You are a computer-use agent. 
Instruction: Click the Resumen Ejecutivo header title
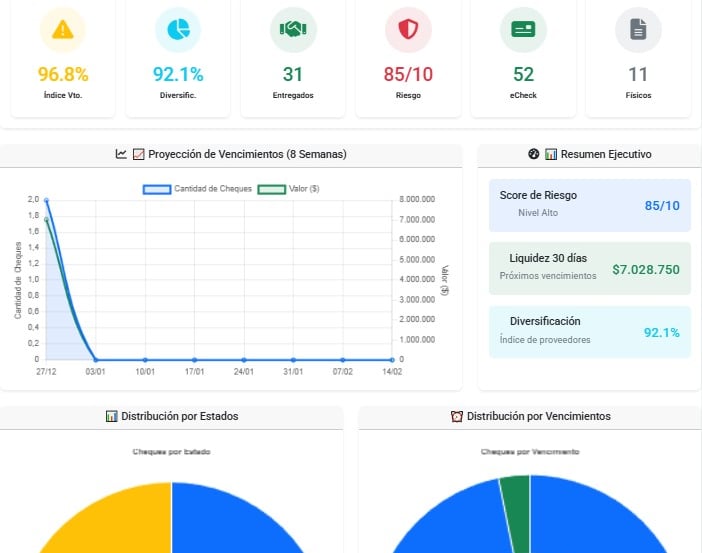click(x=606, y=154)
